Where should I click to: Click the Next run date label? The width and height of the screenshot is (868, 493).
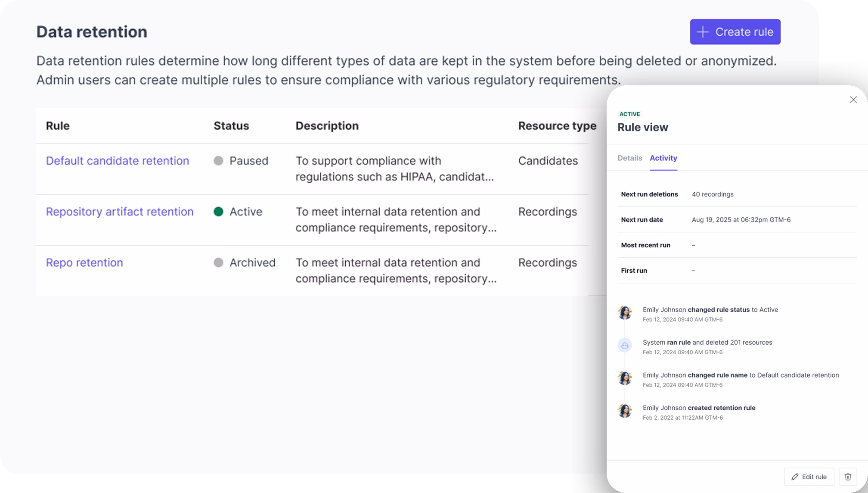tap(642, 220)
